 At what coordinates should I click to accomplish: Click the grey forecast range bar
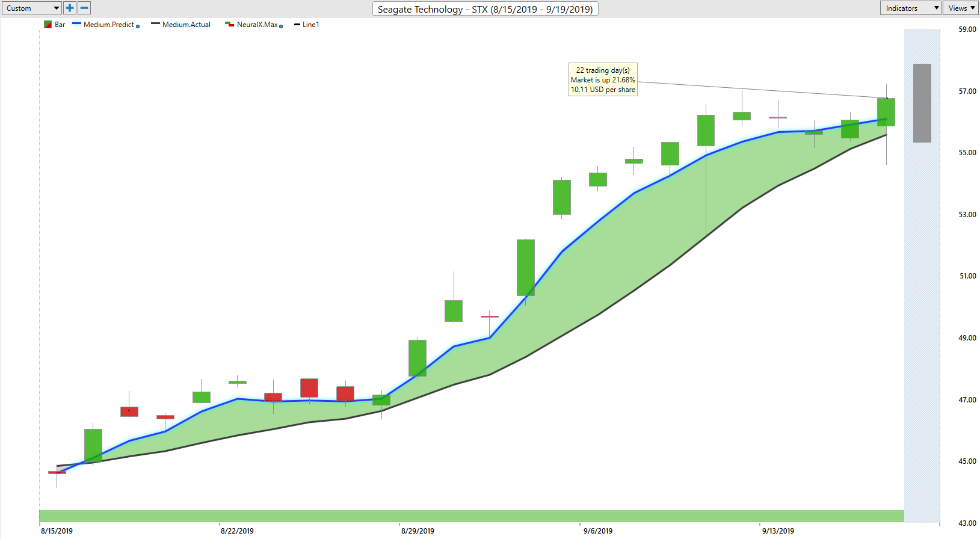pos(922,103)
